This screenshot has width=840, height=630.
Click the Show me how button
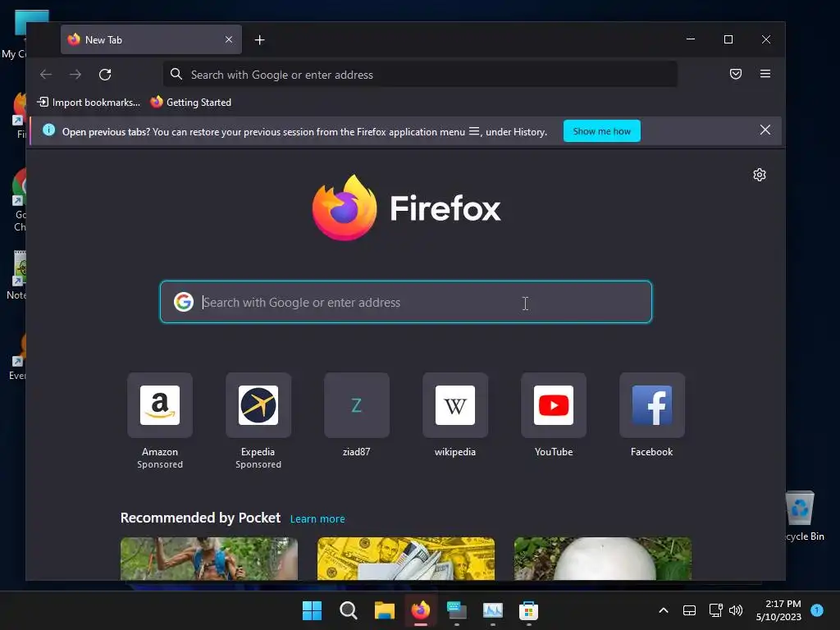click(x=601, y=131)
